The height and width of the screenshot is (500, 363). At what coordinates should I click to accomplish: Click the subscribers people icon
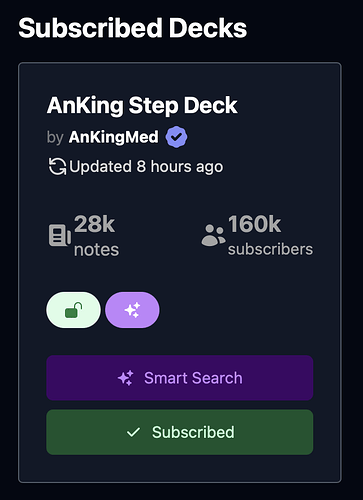[213, 235]
